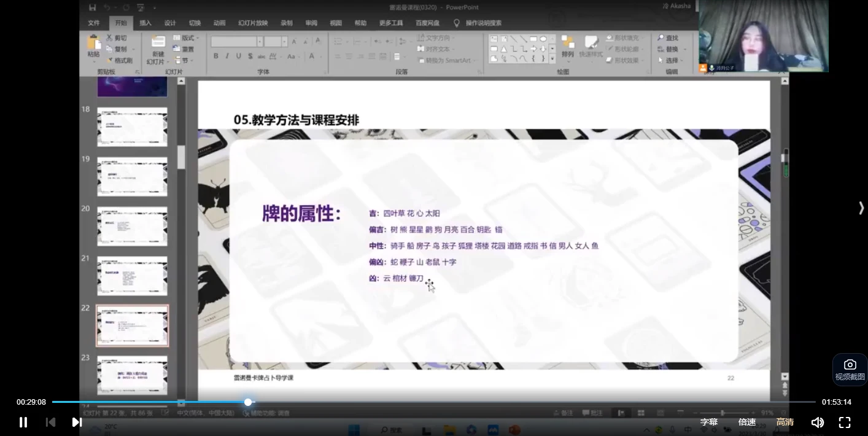Screen dimensions: 868x436
Task: Click the 高清 quality button
Action: coord(785,422)
